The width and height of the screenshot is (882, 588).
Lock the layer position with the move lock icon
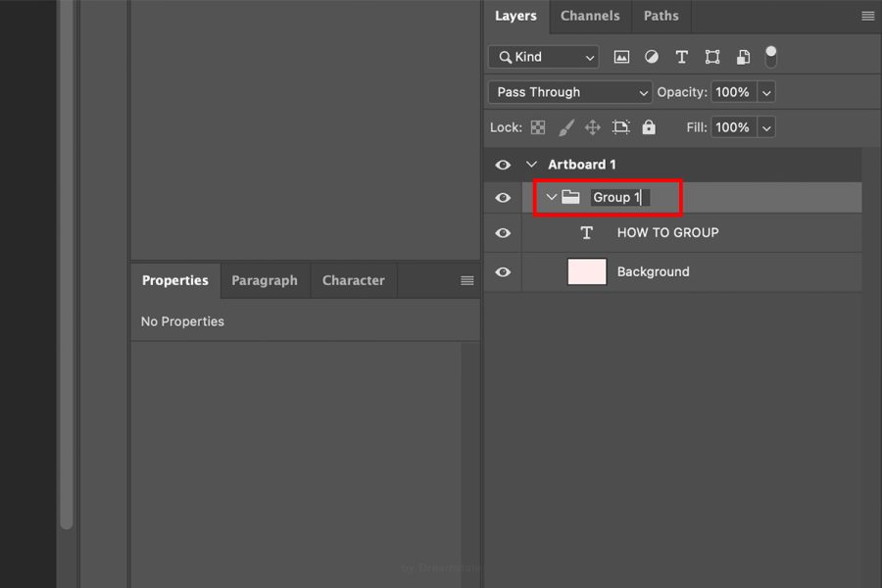(592, 127)
